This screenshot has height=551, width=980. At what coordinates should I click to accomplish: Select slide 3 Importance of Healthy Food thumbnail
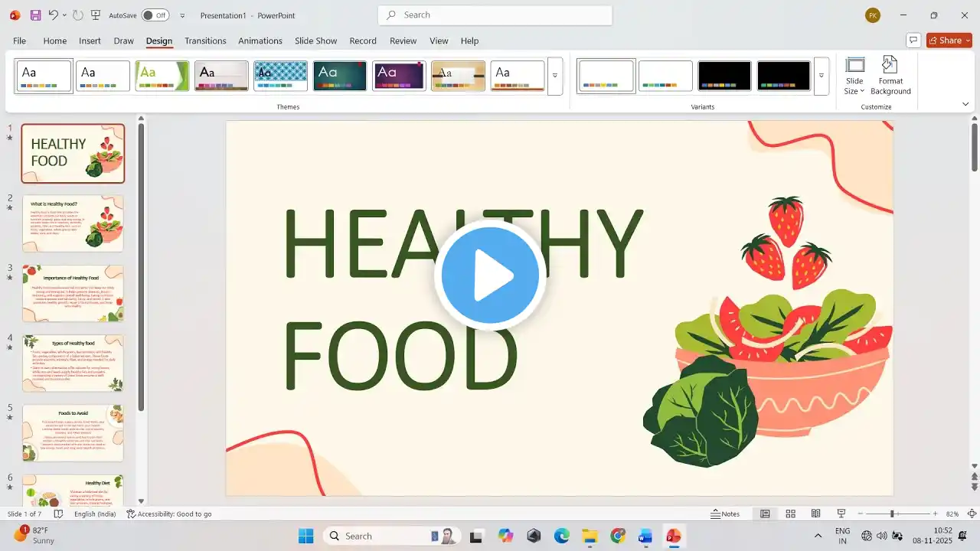point(73,293)
